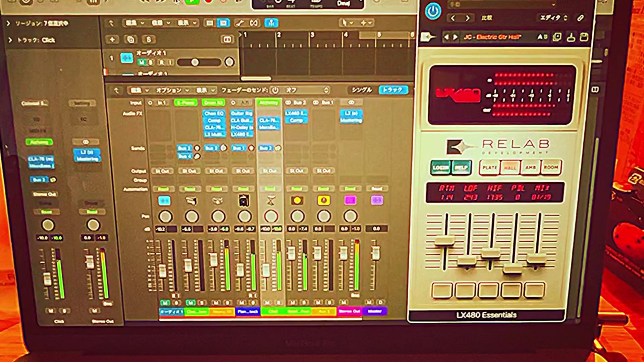Click the save preset disk icon in LX480
644x362 pixels.
pos(584,37)
